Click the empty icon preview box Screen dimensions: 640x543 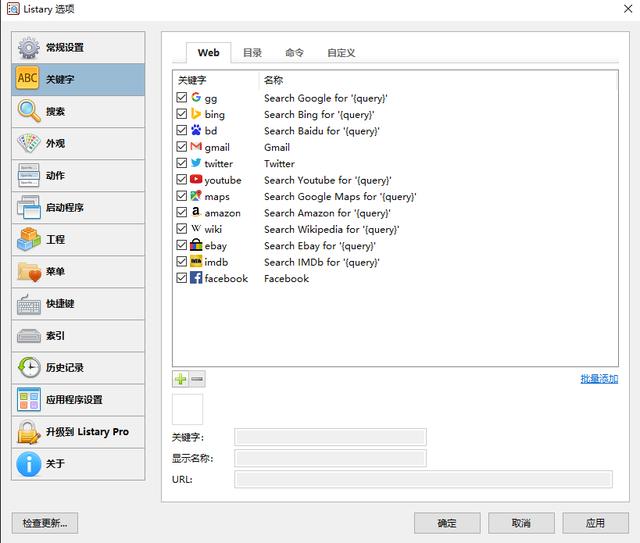[187, 409]
